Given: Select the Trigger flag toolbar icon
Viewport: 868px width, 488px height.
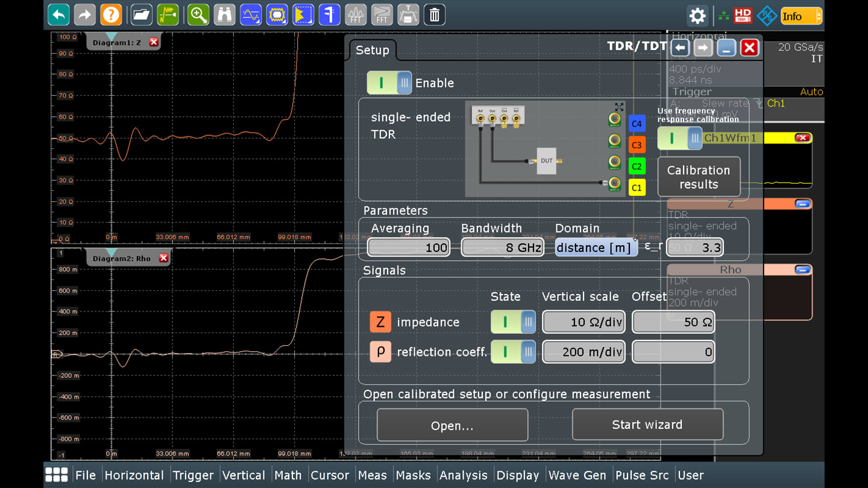Looking at the screenshot, I should pos(303,14).
